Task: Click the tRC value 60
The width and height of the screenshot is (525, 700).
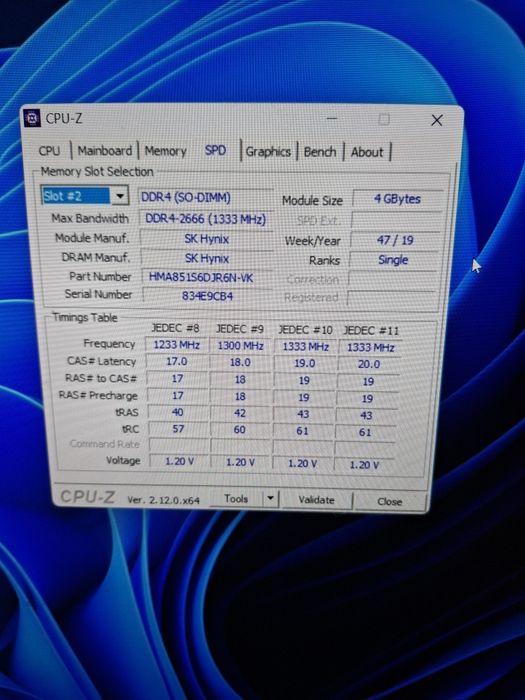Action: 239,429
